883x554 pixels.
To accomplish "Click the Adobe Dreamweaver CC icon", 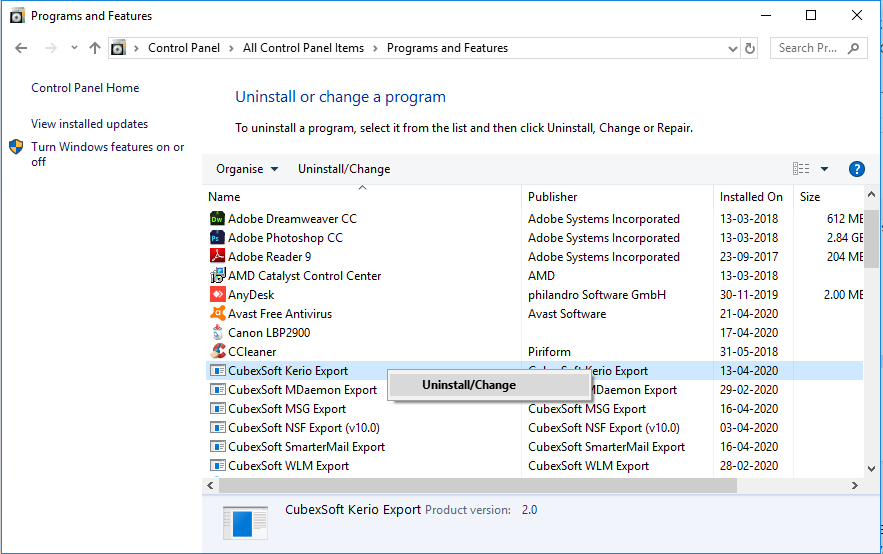I will (x=217, y=218).
